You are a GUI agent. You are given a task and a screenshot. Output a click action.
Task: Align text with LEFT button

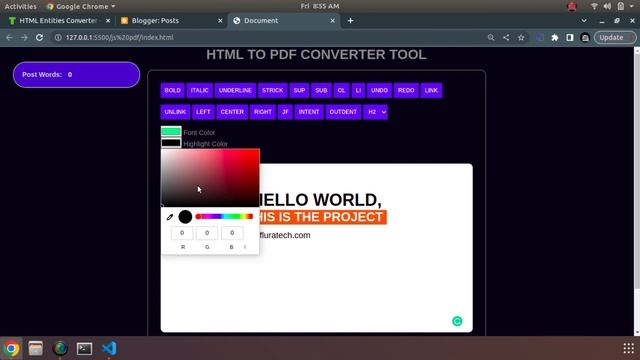[203, 112]
